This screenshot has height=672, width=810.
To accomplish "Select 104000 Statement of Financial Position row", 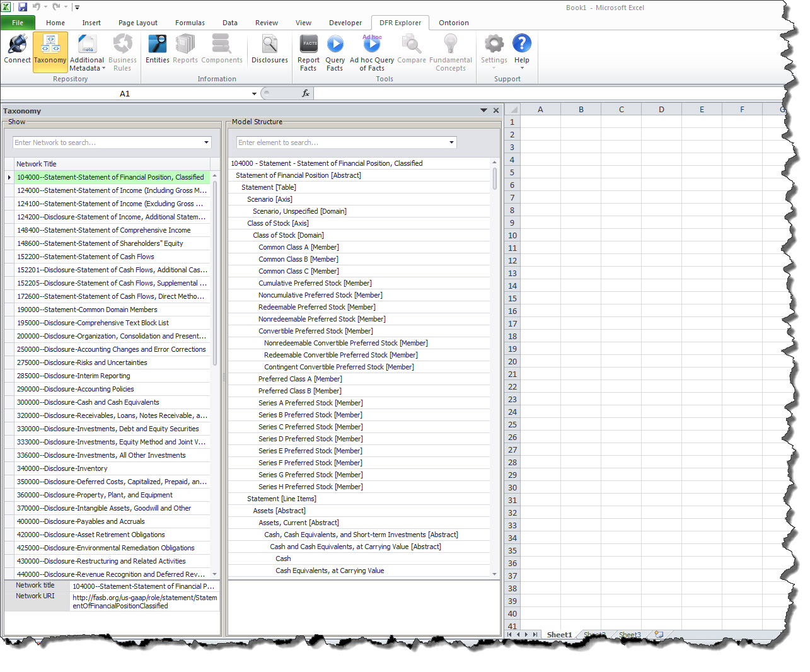I will point(112,177).
